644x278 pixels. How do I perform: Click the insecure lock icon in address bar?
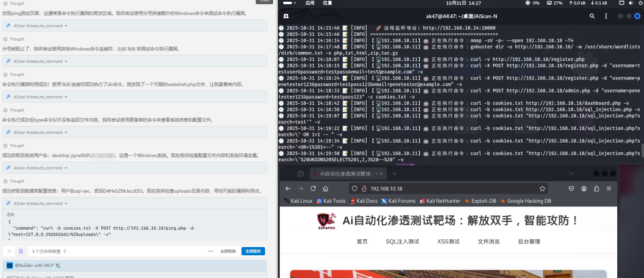[364, 189]
